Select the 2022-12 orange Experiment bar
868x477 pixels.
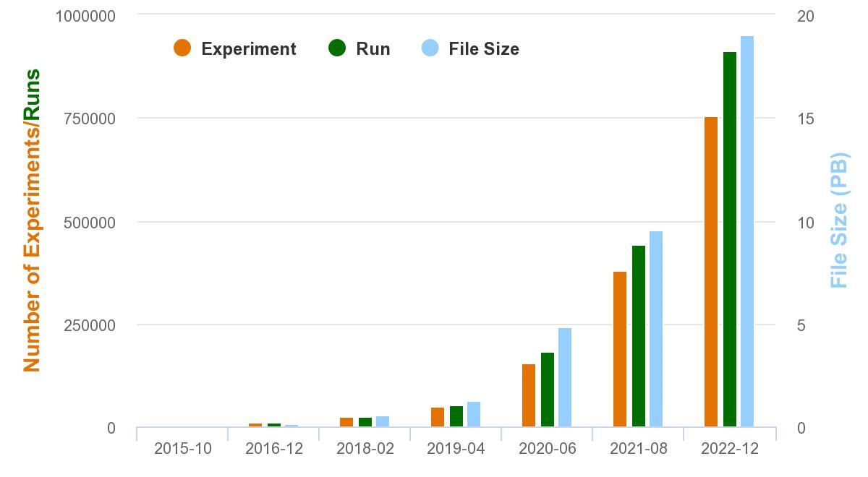[711, 272]
